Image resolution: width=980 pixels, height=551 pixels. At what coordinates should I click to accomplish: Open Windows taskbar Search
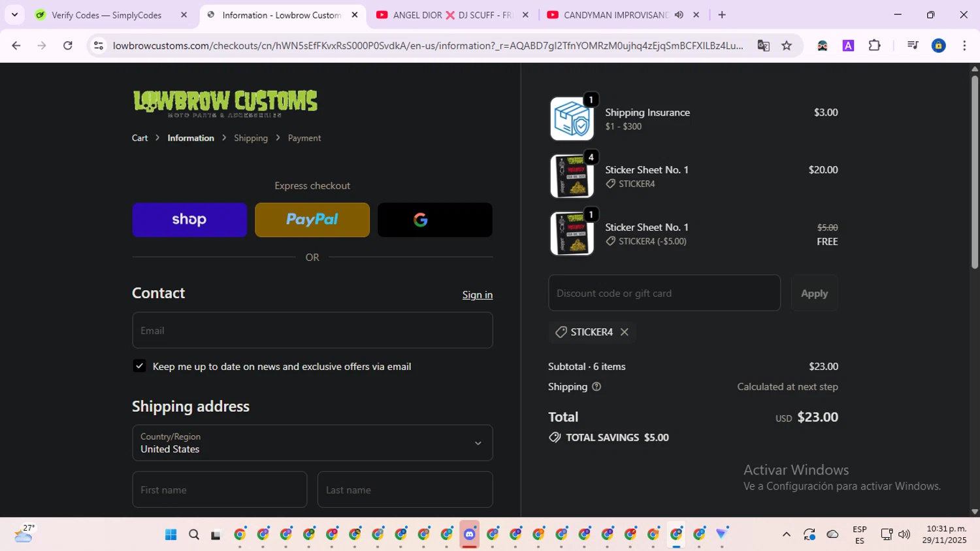194,535
